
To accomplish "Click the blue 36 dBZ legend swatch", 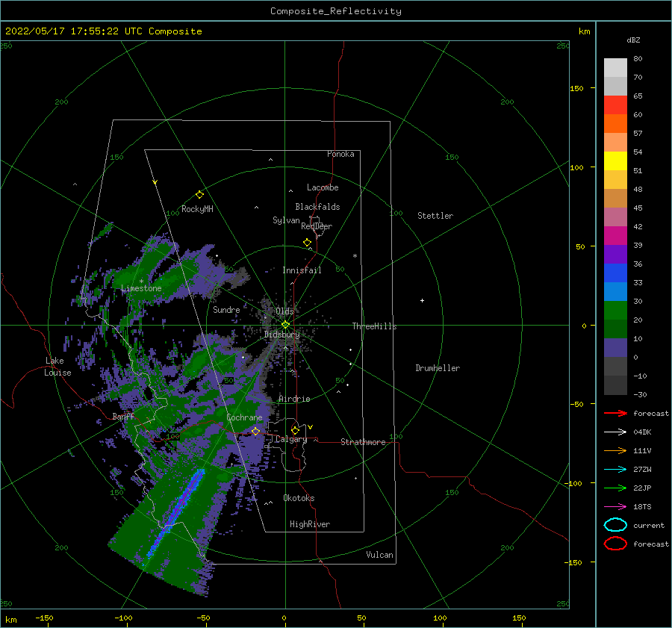I will pos(615,273).
